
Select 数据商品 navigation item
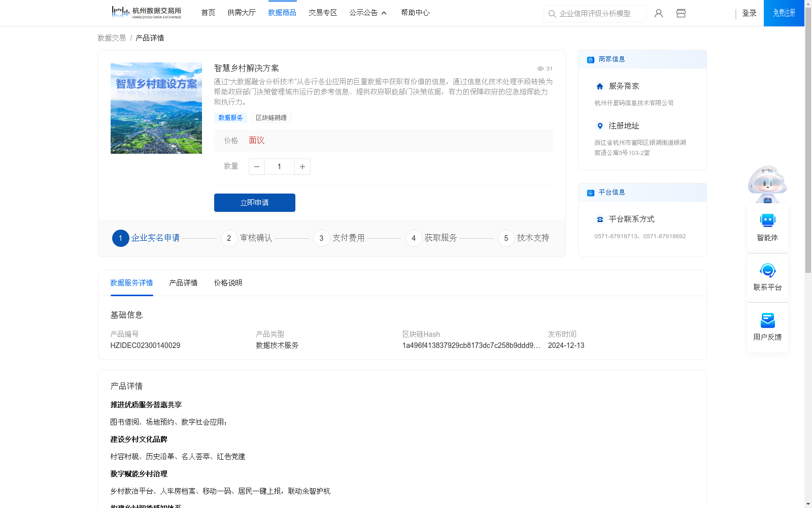[x=282, y=13]
